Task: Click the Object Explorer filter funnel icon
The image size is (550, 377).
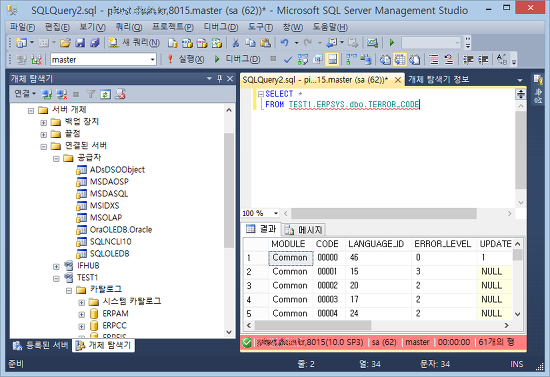Action: [91, 94]
